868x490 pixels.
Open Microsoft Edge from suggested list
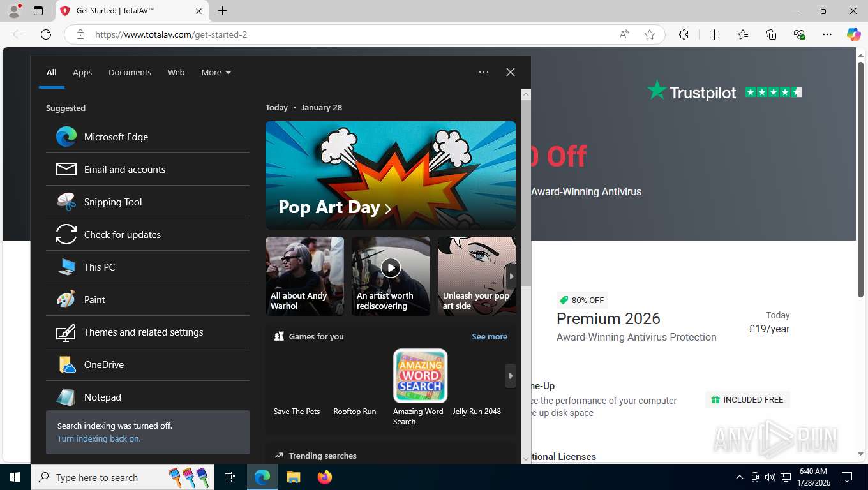coord(147,137)
